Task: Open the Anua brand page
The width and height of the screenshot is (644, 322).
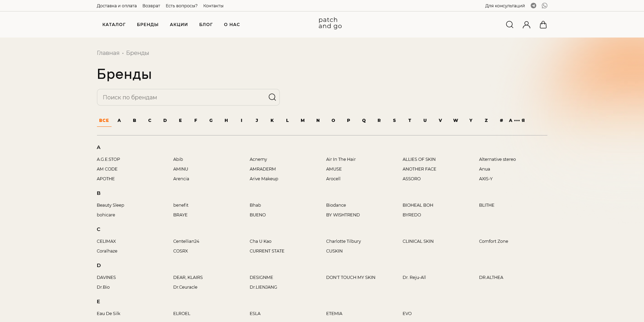Action: [485, 169]
